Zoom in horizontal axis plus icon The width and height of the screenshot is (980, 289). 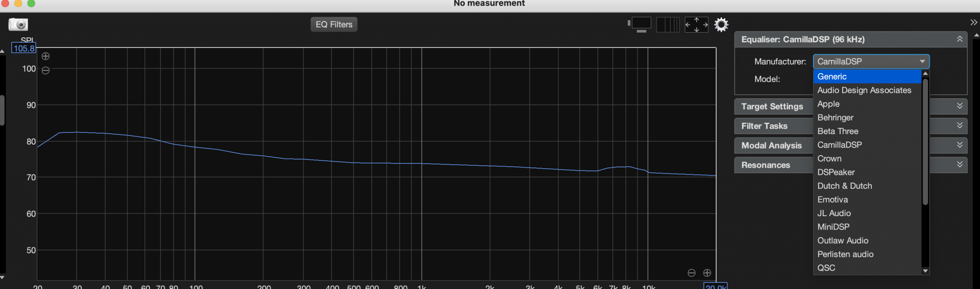[707, 273]
